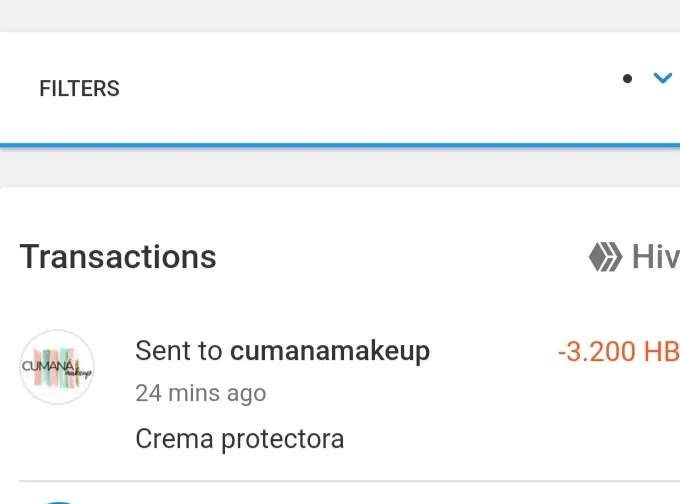Screen dimensions: 680x504
Task: Click the empty area under the HBD amount
Action: (x=616, y=416)
